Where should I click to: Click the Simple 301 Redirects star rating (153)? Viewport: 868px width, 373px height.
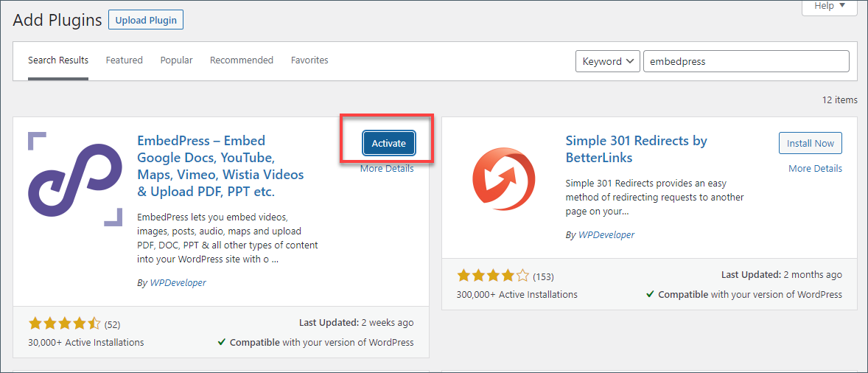coord(505,276)
